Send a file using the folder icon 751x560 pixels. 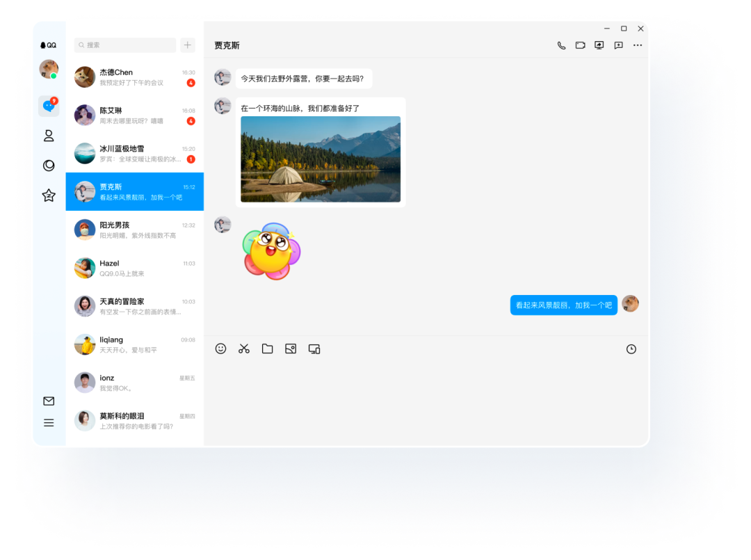[x=268, y=349]
